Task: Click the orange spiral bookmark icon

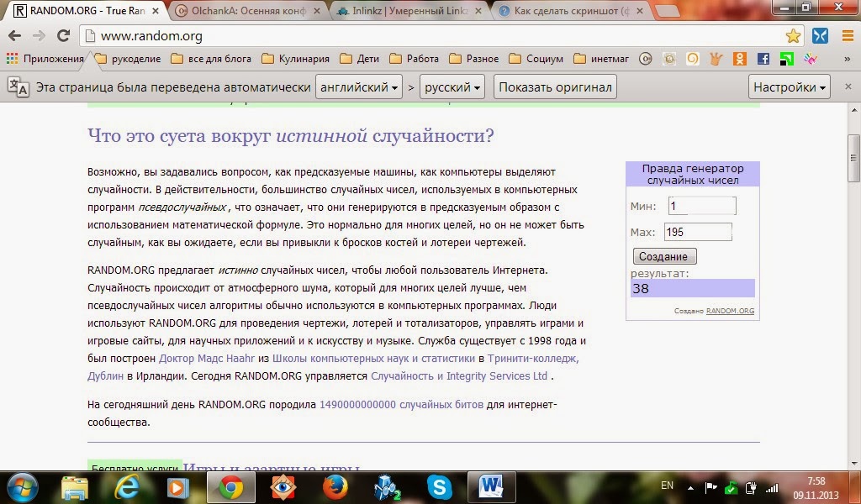Action: click(693, 59)
